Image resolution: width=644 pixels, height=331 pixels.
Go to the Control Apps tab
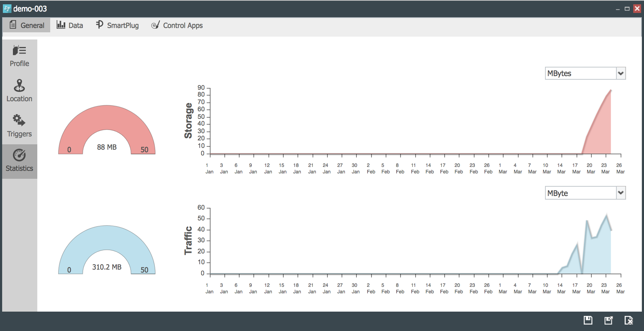click(177, 25)
